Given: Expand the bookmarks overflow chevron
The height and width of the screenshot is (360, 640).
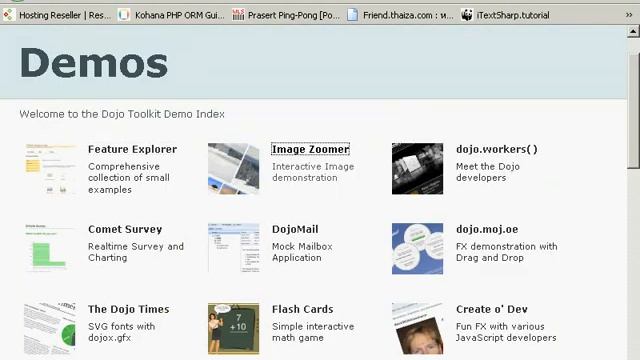Looking at the screenshot, I should (x=629, y=15).
